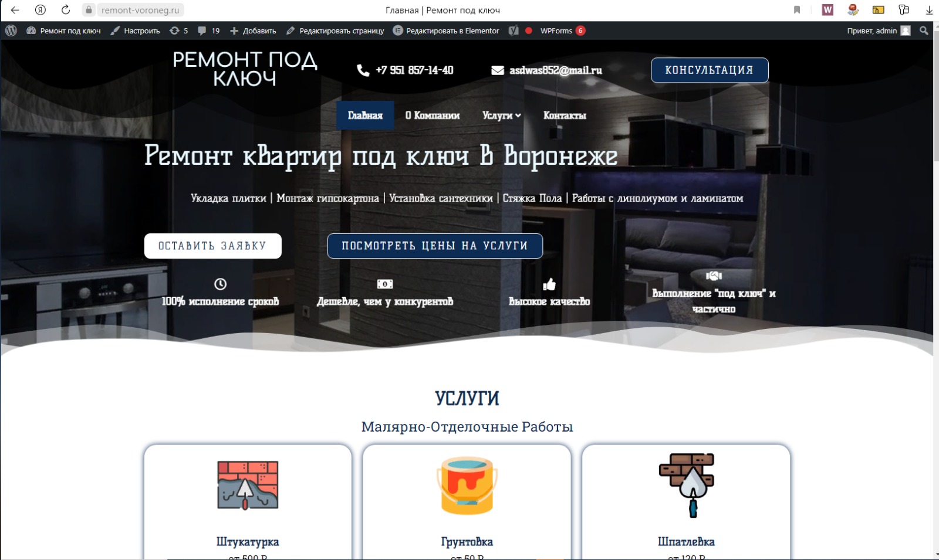Click the admin bar search magnifier
This screenshot has height=560, width=939.
(924, 30)
